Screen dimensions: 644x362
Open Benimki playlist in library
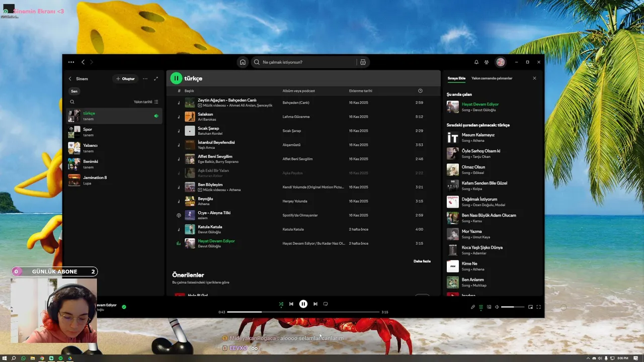tap(114, 164)
